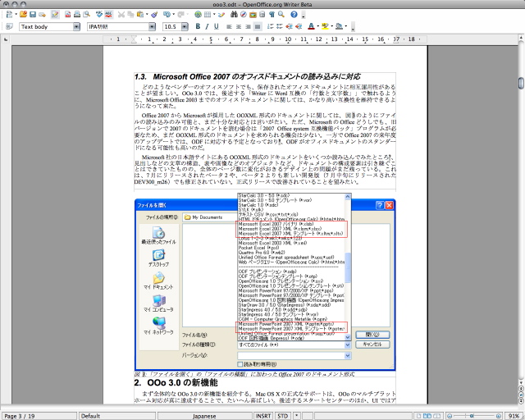Screen dimensions: 525x420
Task: Open the Page Preview
Action: [86, 15]
